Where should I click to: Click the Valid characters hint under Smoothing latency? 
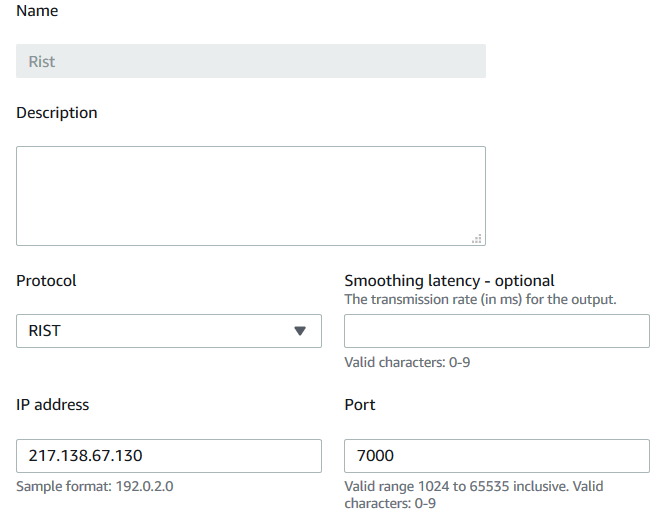coord(407,362)
